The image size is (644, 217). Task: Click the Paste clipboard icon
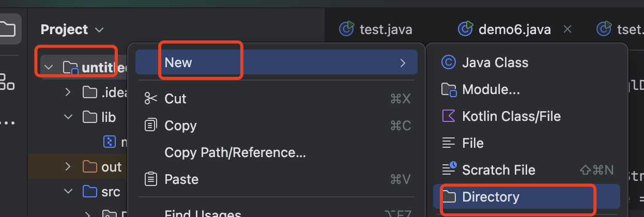click(x=151, y=179)
